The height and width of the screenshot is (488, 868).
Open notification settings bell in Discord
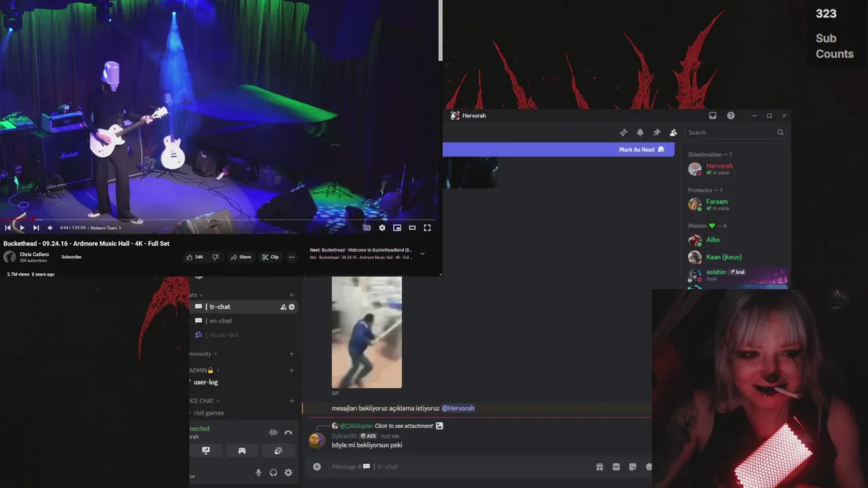pos(640,132)
